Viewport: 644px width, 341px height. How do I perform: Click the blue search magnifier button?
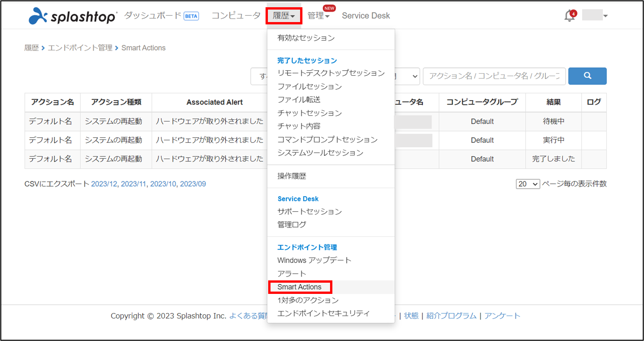click(x=587, y=76)
